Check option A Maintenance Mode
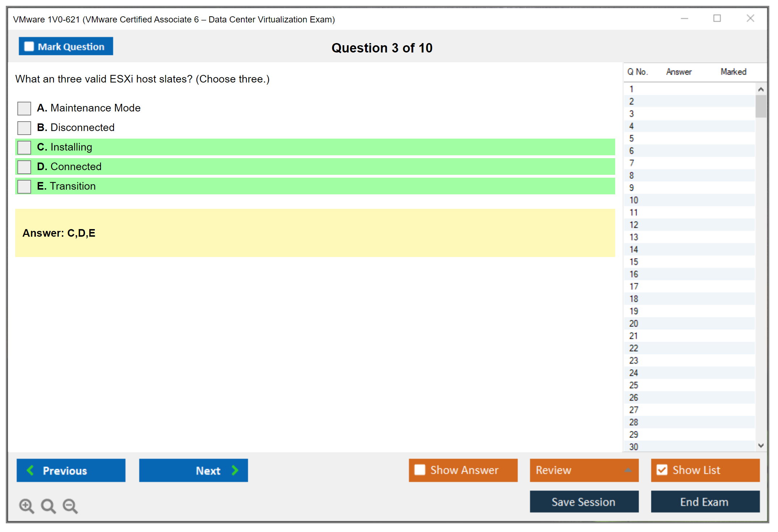This screenshot has width=778, height=532. (x=24, y=108)
